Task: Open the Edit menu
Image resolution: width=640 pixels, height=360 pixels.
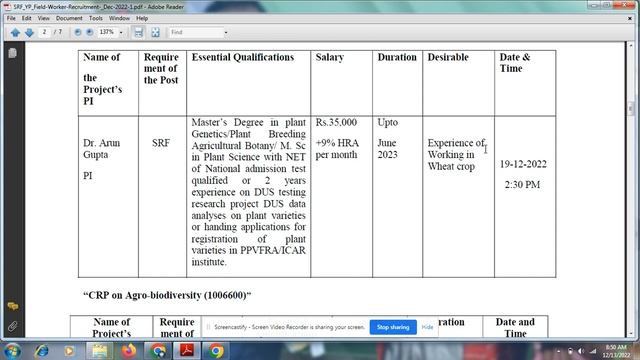Action: 27,18
